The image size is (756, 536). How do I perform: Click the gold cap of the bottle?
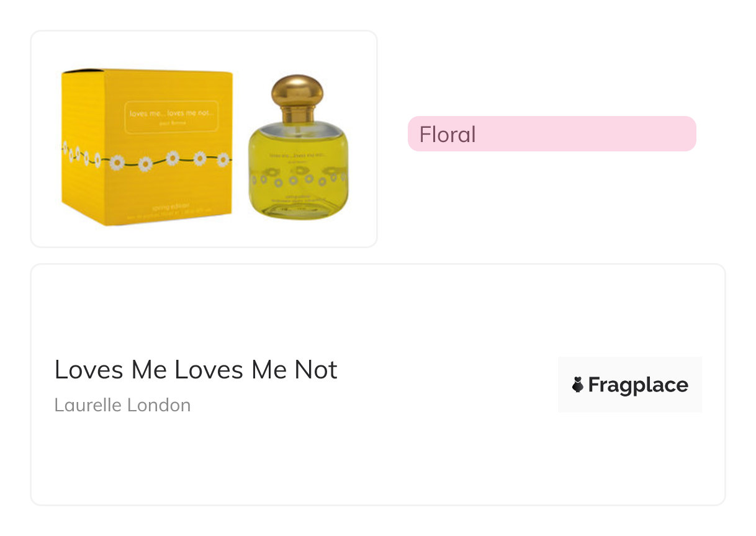coord(297,89)
